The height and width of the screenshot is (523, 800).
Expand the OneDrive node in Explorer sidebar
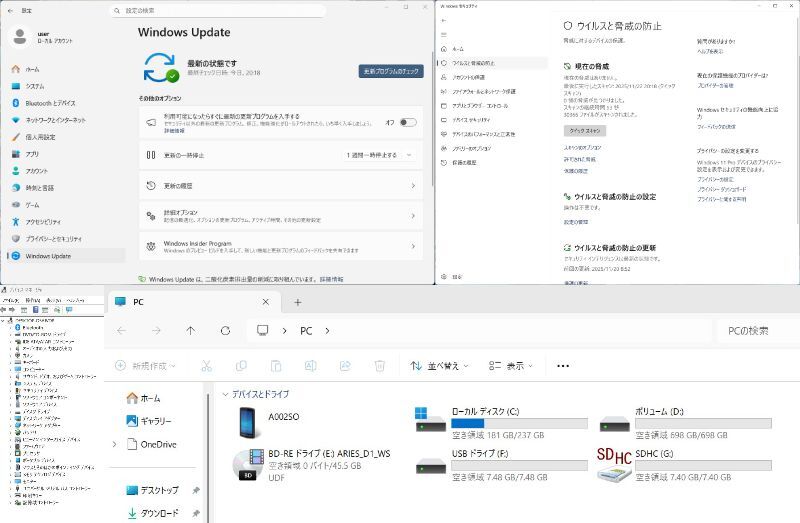[x=114, y=444]
